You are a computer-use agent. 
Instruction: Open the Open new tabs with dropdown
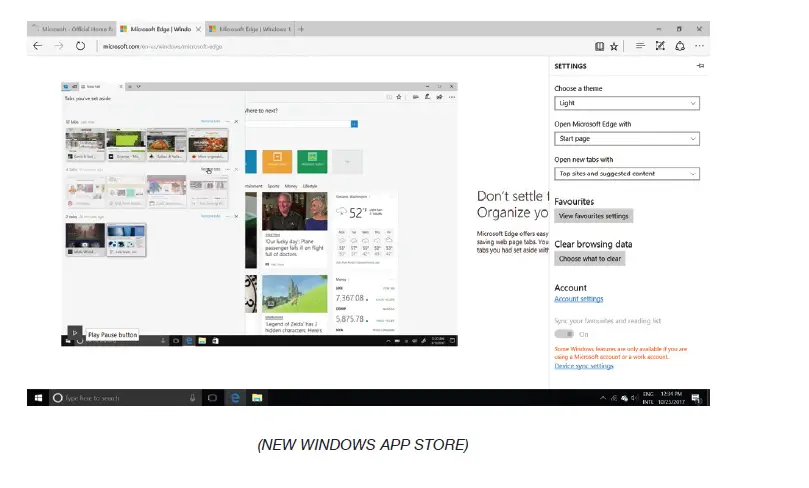(x=627, y=174)
